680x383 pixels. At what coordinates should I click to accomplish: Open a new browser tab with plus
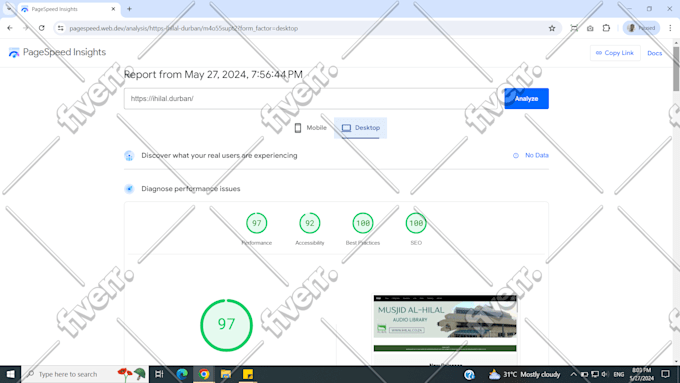click(x=129, y=9)
